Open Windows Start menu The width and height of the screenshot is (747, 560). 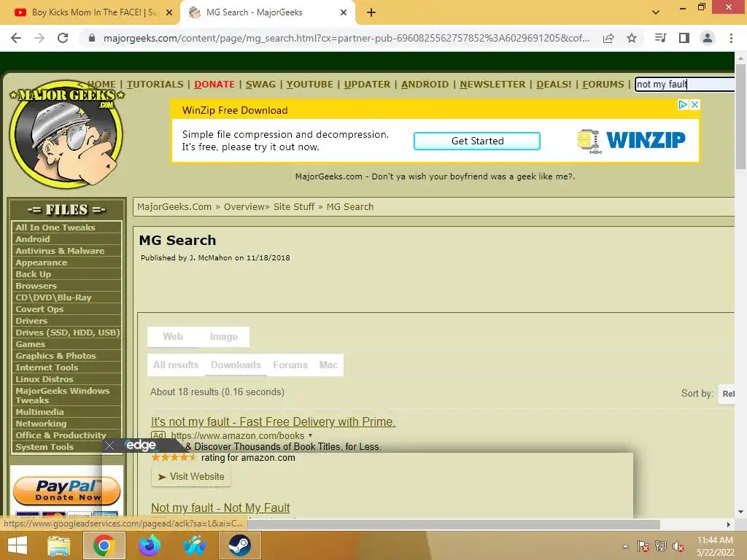[18, 545]
